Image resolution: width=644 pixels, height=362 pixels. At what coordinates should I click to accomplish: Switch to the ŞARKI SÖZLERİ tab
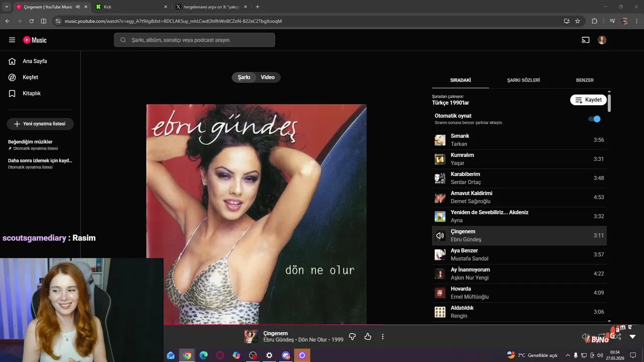523,80
